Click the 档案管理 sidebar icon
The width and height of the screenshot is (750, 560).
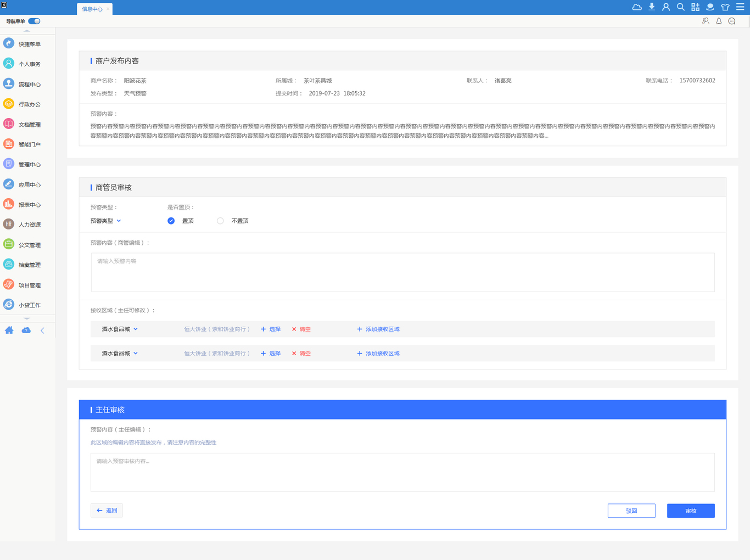9,265
